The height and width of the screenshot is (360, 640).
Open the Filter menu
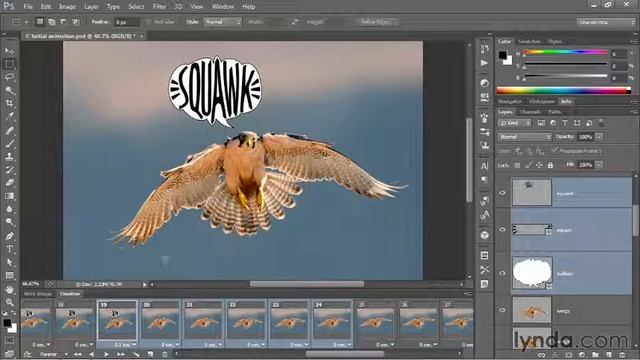(159, 7)
